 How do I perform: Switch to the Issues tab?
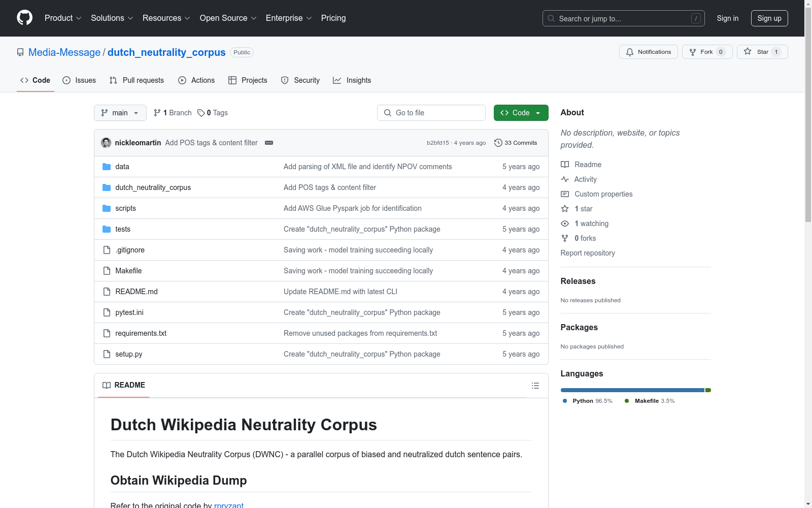coord(79,80)
